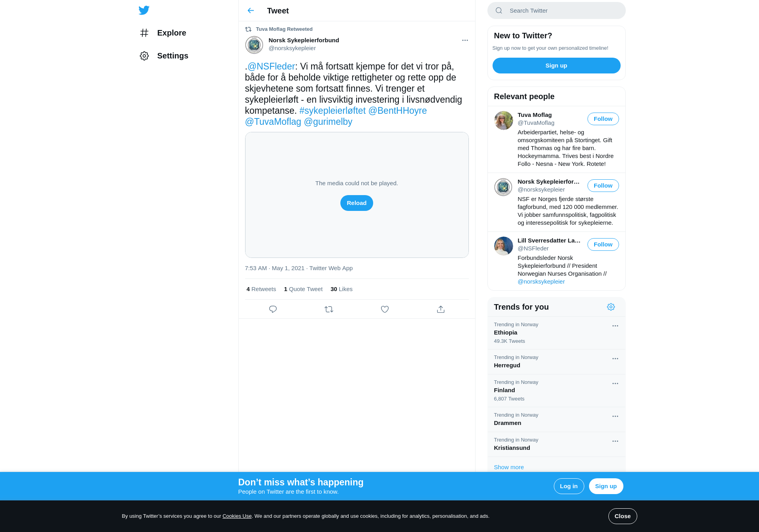This screenshot has height=532, width=759.
Task: Like the tweet with heart icon
Action: 385,309
